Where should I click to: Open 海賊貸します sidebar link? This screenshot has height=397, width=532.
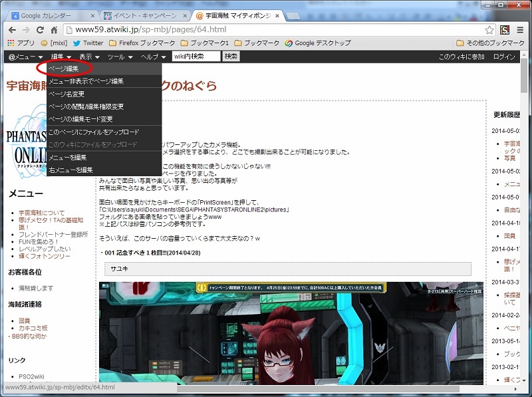pyautogui.click(x=36, y=288)
